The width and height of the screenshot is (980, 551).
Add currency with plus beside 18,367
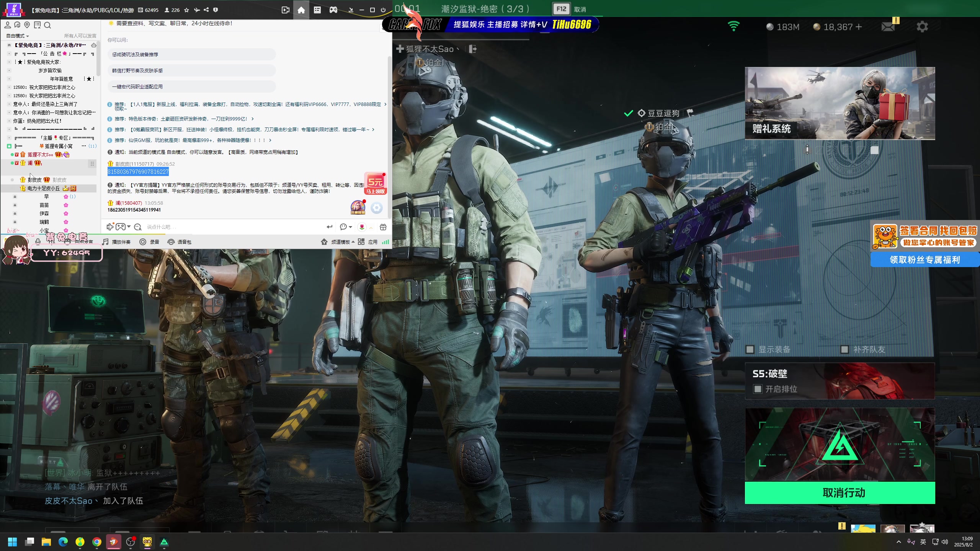859,27
